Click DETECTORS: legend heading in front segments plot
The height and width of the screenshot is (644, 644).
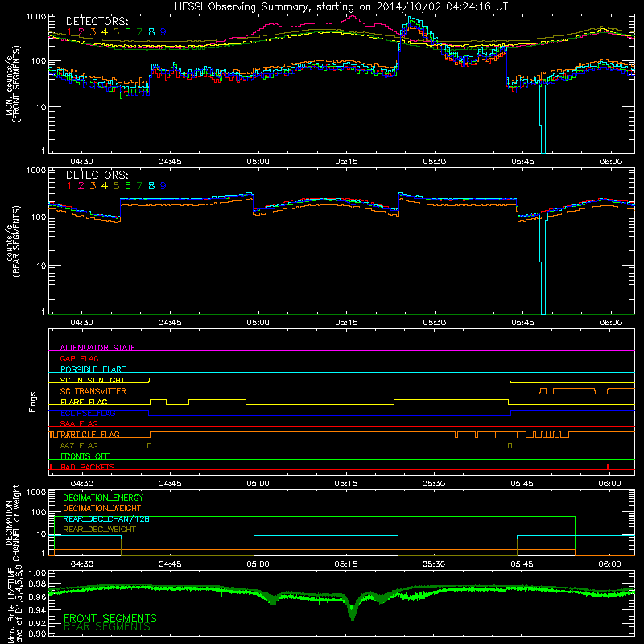tap(97, 21)
